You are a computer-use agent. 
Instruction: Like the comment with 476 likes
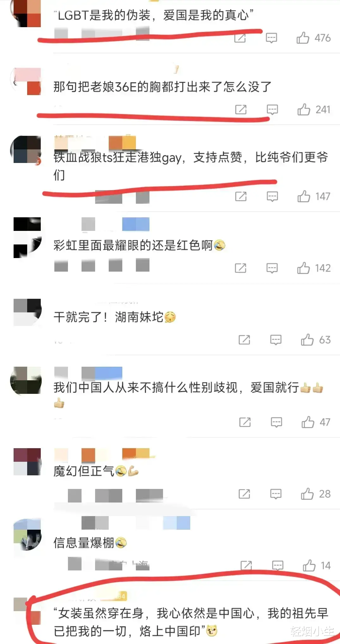[x=303, y=38]
